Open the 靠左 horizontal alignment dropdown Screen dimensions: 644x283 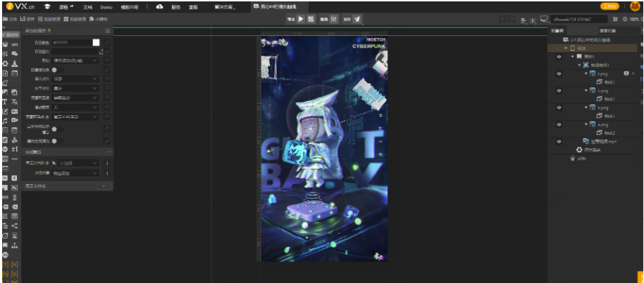(x=75, y=88)
